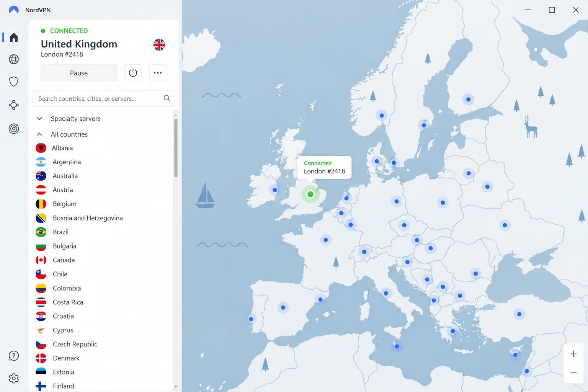Select Chile from countries
588x392 pixels.
coord(60,274)
